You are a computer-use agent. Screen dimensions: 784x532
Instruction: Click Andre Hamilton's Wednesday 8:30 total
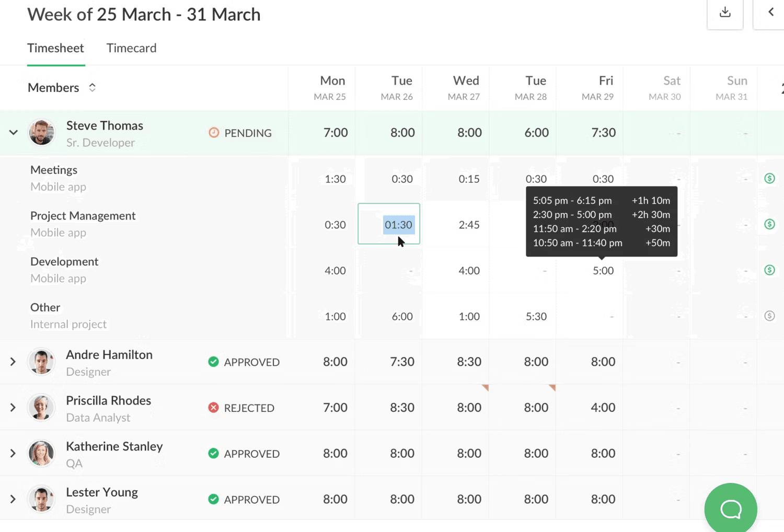tap(469, 362)
